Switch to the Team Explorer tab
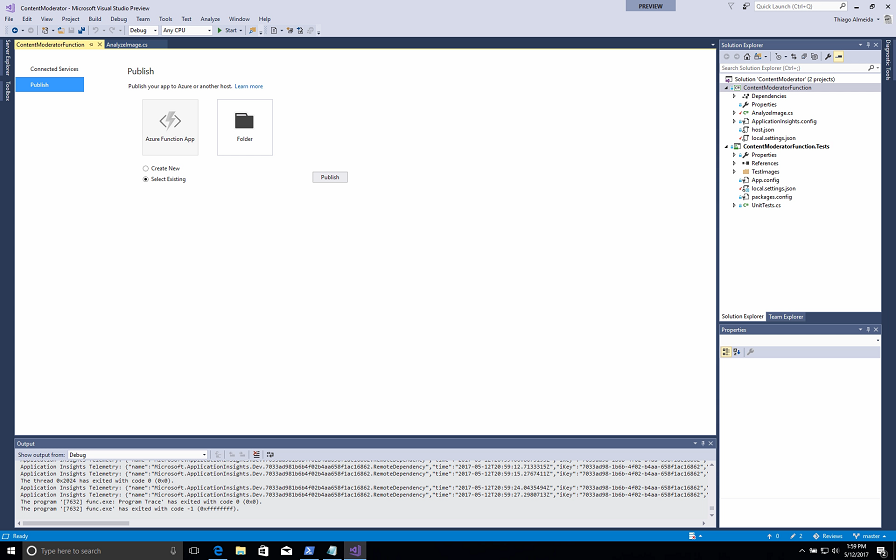This screenshot has width=896, height=560. (x=786, y=317)
